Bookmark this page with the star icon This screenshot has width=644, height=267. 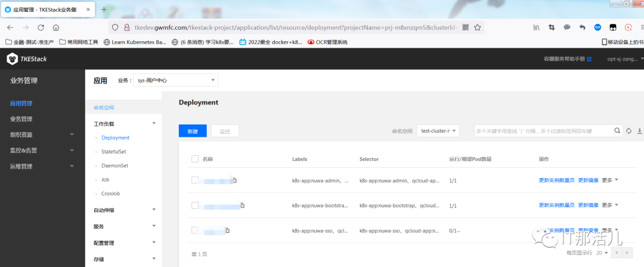(477, 27)
